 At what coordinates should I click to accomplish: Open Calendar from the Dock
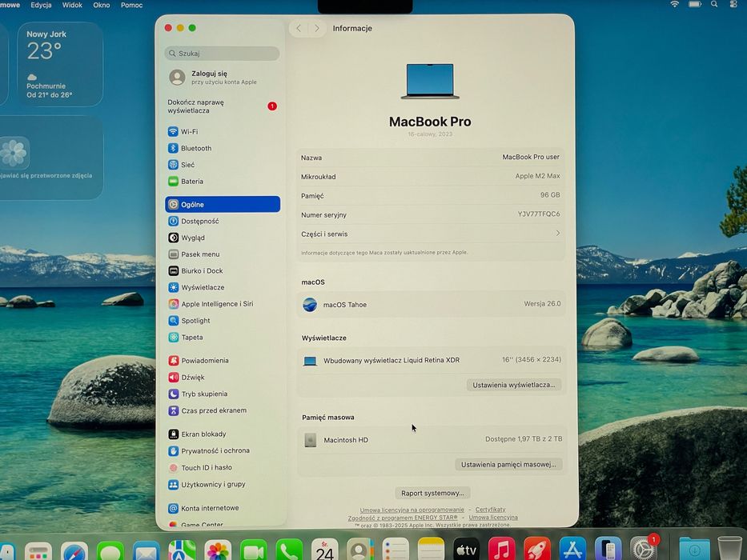pos(325,549)
